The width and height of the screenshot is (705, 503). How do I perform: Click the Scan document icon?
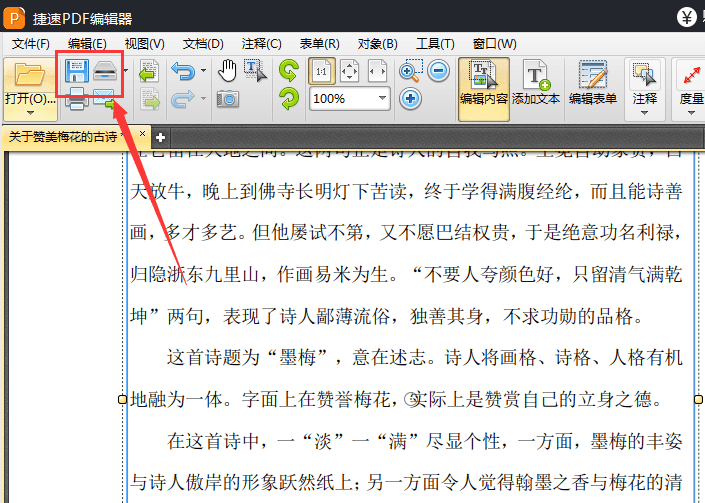105,71
